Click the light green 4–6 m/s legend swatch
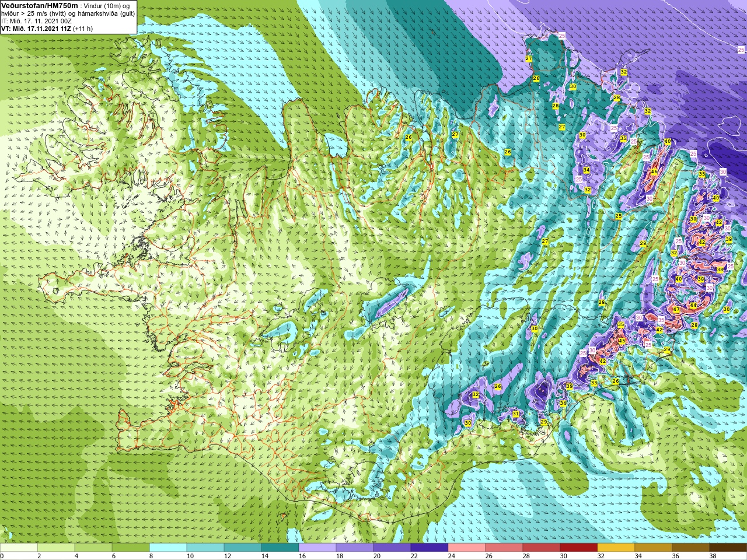This screenshot has height=560, width=747. (93, 548)
